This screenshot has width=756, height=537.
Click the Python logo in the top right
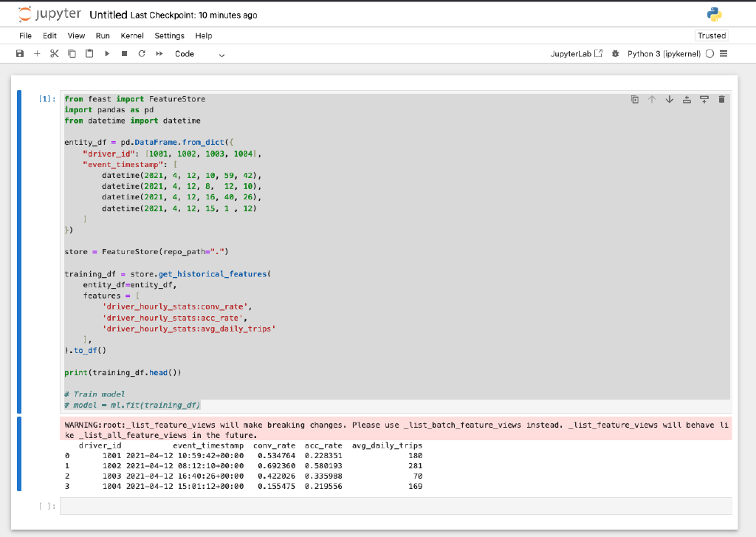[x=714, y=15]
